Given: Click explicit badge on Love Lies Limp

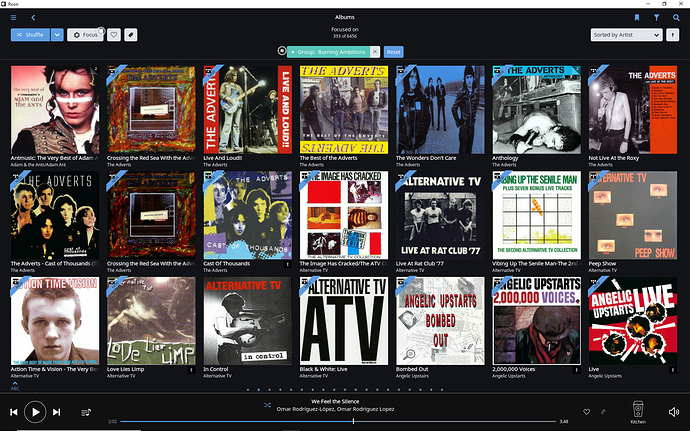Looking at the screenshot, I should (x=191, y=370).
